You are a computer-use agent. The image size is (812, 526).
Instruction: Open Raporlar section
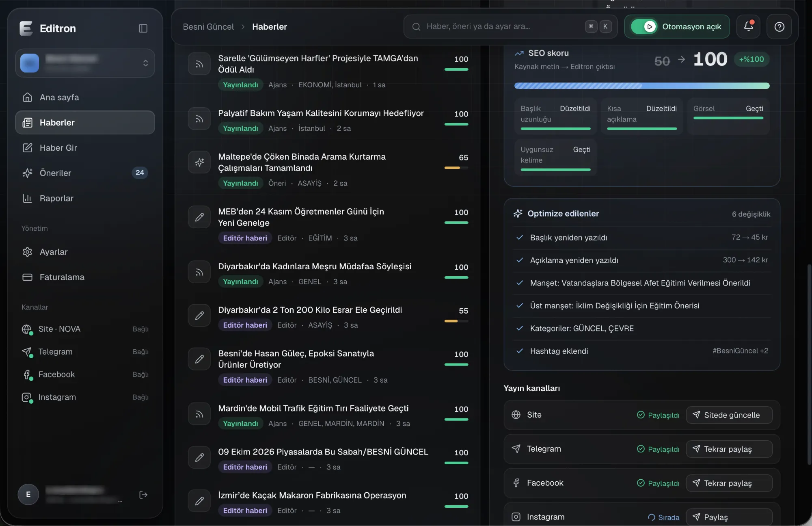point(85,198)
